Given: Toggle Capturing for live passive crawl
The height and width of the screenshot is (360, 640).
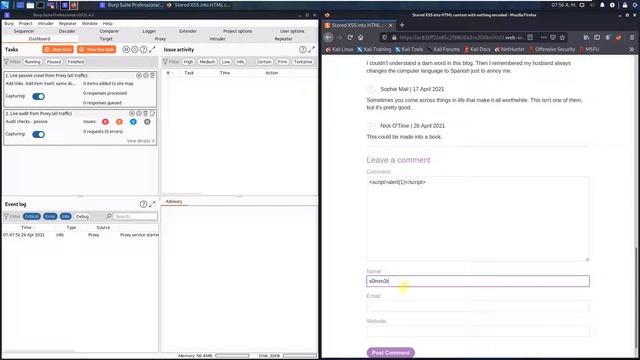Looking at the screenshot, I should pos(38,96).
